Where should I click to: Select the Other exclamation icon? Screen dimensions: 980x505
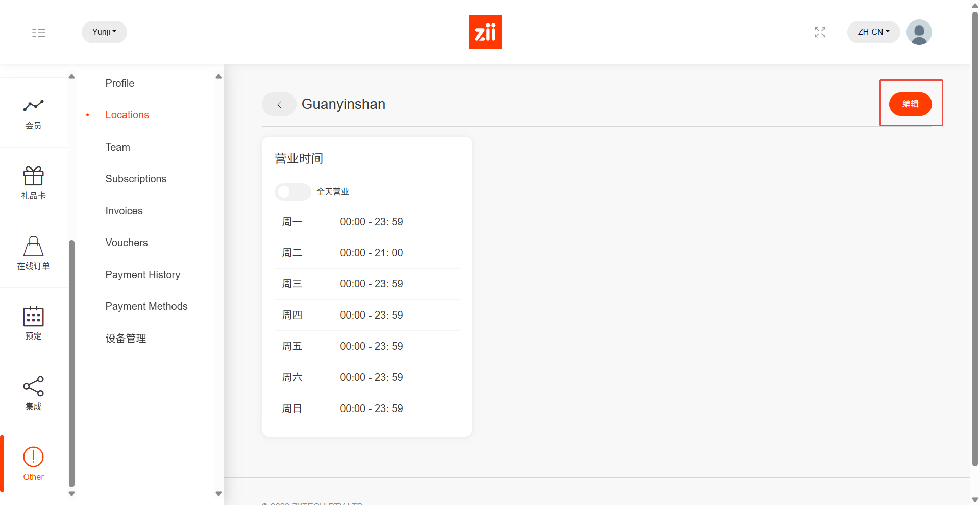[33, 457]
